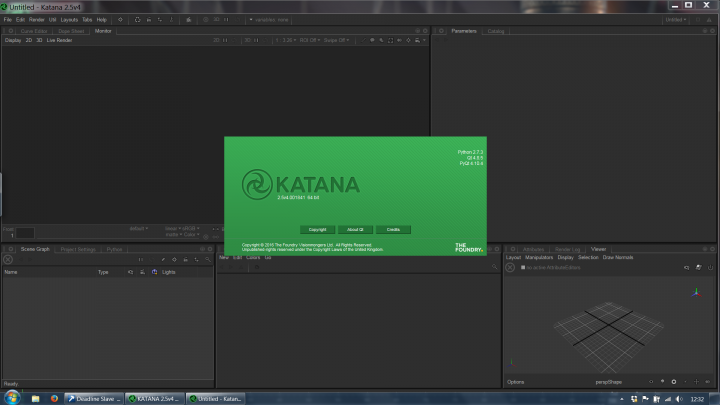Open the Untitled layout dropdown at top right

coord(677,19)
